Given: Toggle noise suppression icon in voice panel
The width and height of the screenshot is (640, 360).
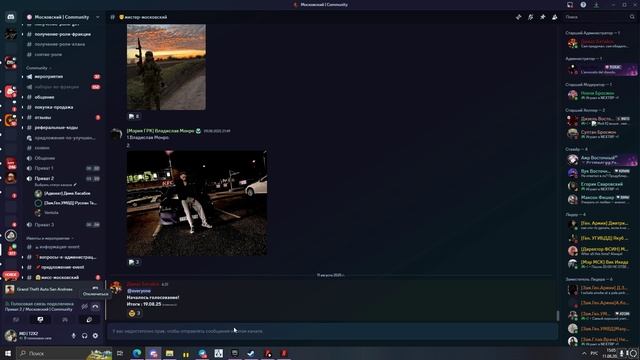Looking at the screenshot, I should [84, 307].
